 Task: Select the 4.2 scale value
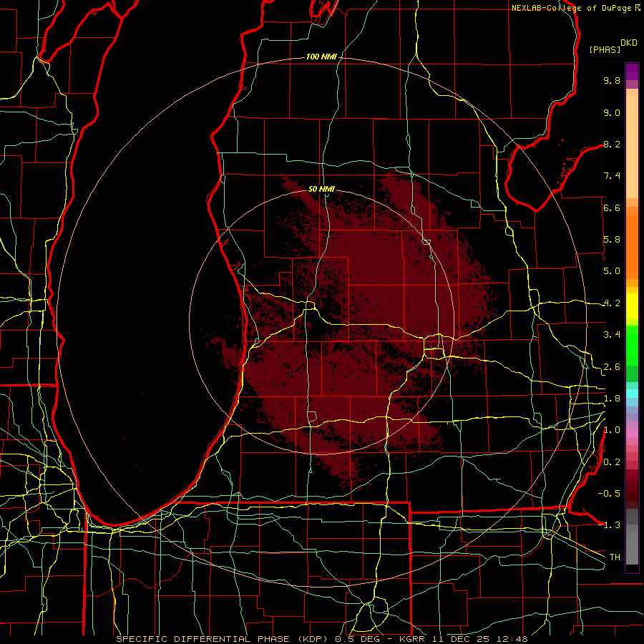(612, 303)
